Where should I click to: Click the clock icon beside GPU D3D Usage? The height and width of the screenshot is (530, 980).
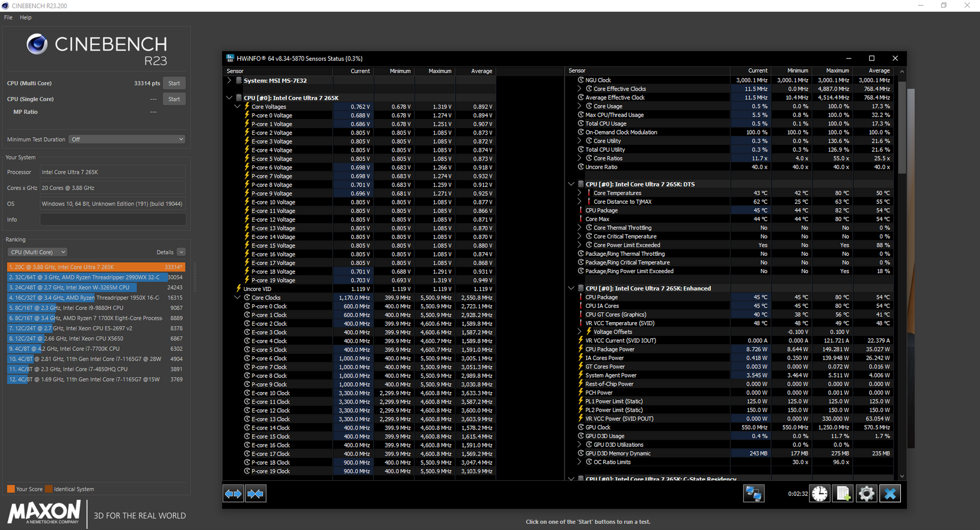[581, 436]
